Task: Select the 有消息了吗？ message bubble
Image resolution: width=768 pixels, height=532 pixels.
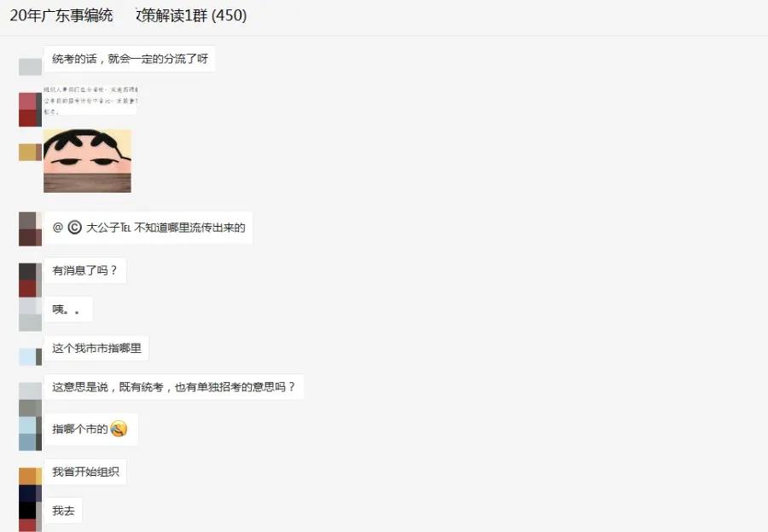Action: (85, 270)
